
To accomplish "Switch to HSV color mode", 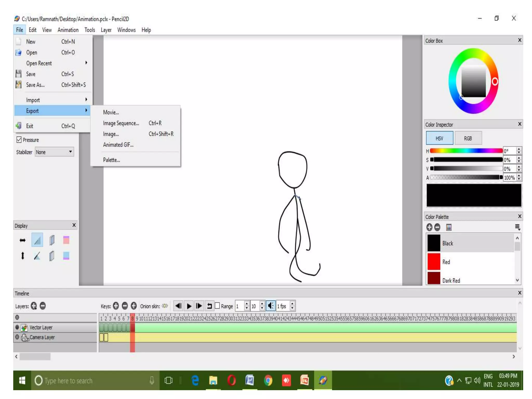I will pyautogui.click(x=440, y=138).
